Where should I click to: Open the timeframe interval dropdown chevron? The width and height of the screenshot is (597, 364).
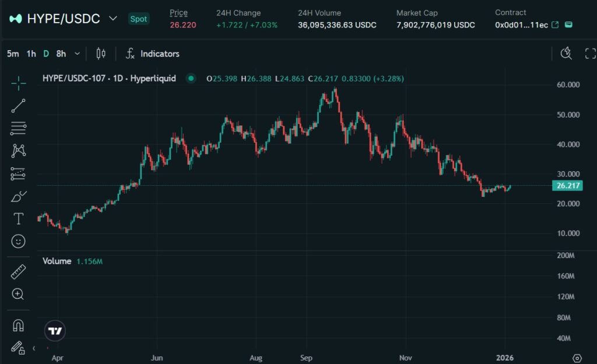pos(77,54)
